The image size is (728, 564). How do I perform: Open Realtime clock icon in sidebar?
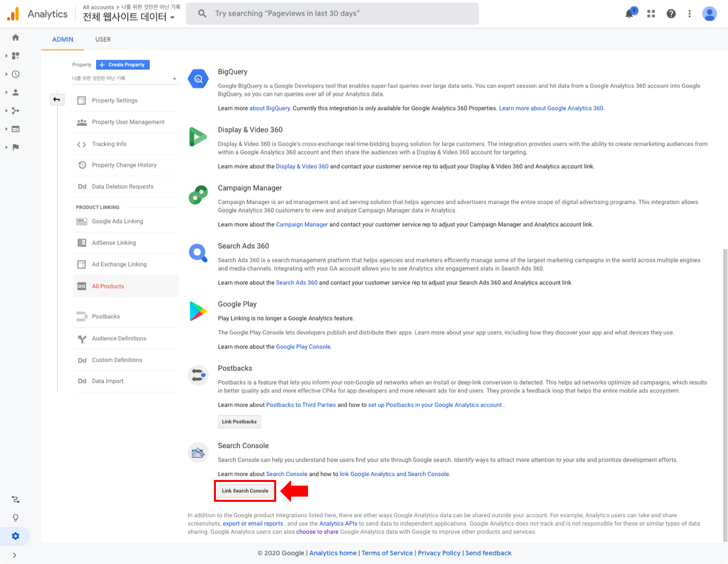click(15, 74)
